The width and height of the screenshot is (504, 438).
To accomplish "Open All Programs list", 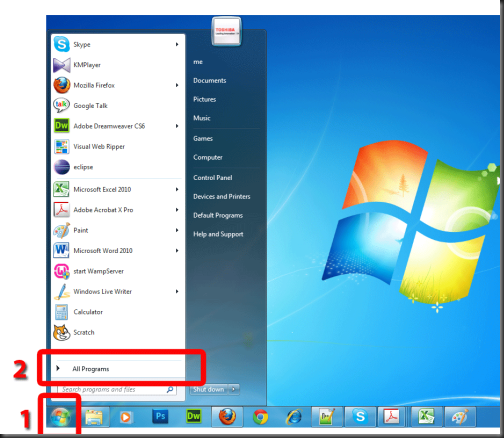I will click(x=118, y=369).
